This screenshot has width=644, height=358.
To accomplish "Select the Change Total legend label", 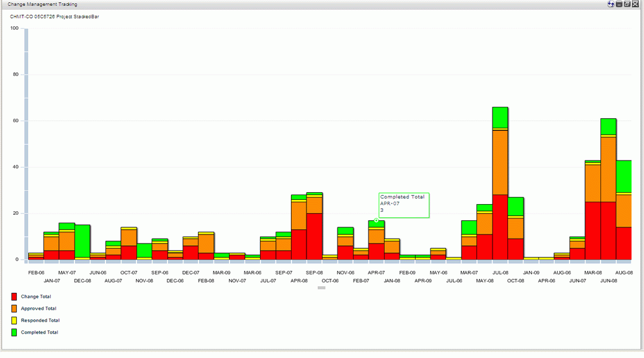I will (x=36, y=297).
